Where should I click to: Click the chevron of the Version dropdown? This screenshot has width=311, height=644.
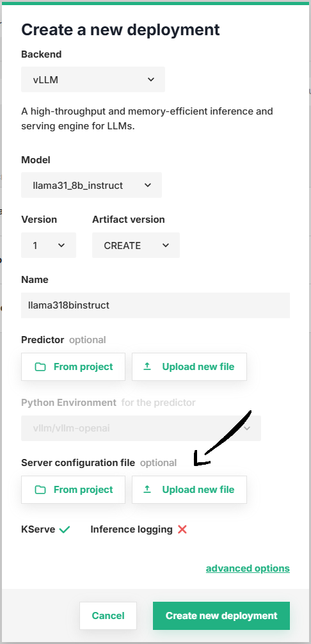click(61, 245)
